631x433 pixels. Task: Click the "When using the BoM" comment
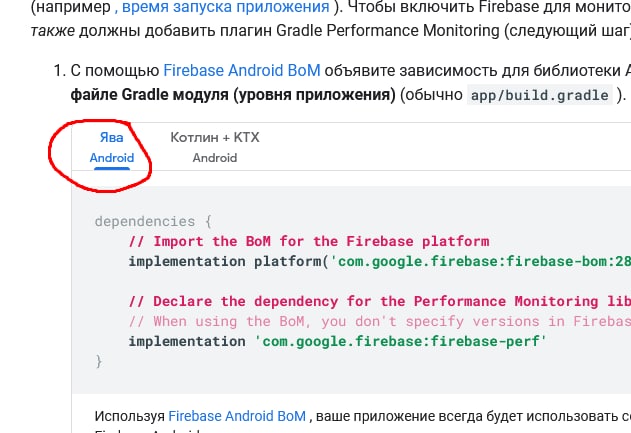pos(380,321)
